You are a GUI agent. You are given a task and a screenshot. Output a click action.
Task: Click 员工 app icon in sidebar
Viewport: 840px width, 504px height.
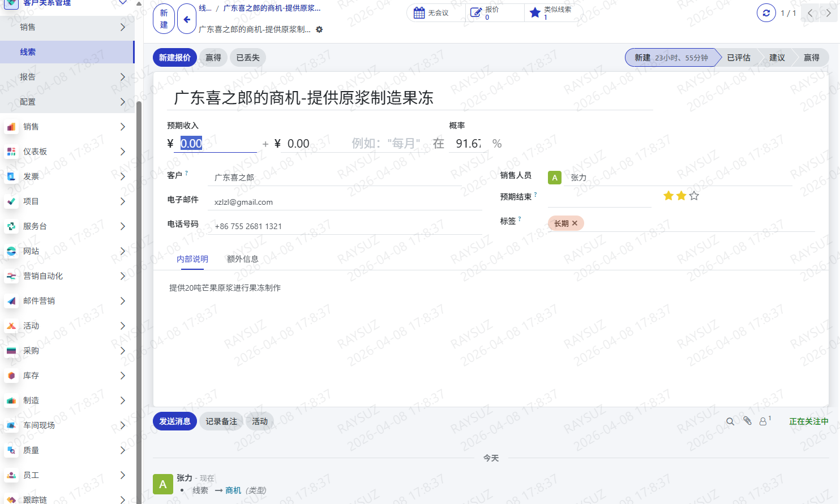click(11, 475)
